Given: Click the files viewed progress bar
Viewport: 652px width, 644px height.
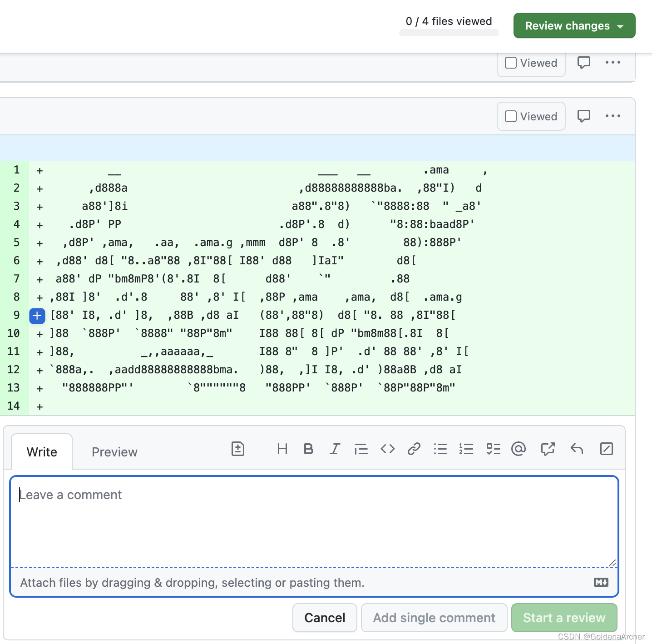Looking at the screenshot, I should (x=449, y=33).
